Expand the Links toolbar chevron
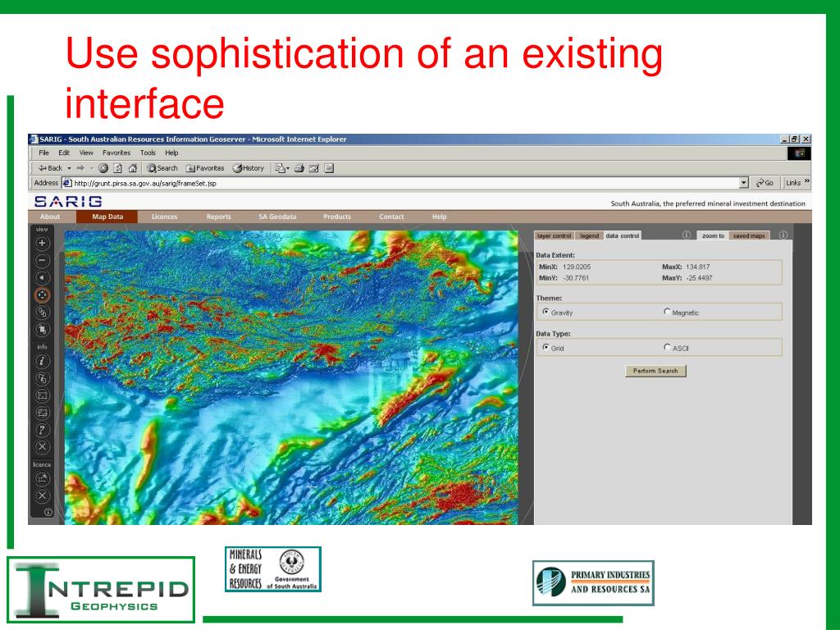 [807, 181]
